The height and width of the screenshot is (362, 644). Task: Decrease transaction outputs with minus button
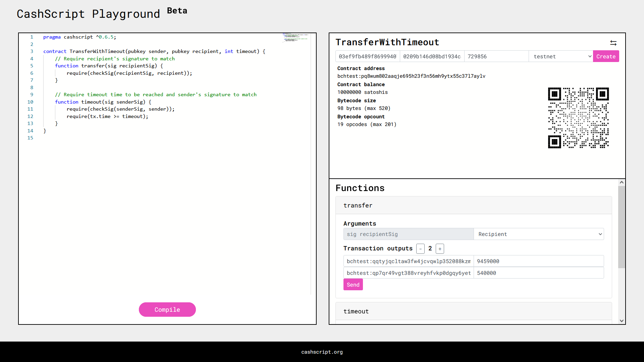420,249
